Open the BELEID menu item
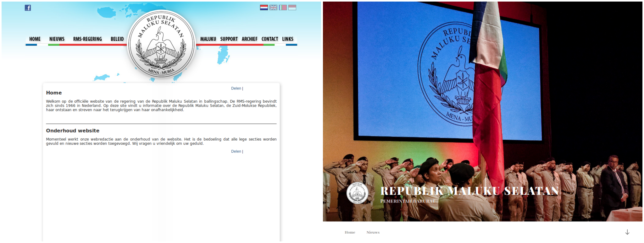Image resolution: width=644 pixels, height=243 pixels. click(x=117, y=39)
